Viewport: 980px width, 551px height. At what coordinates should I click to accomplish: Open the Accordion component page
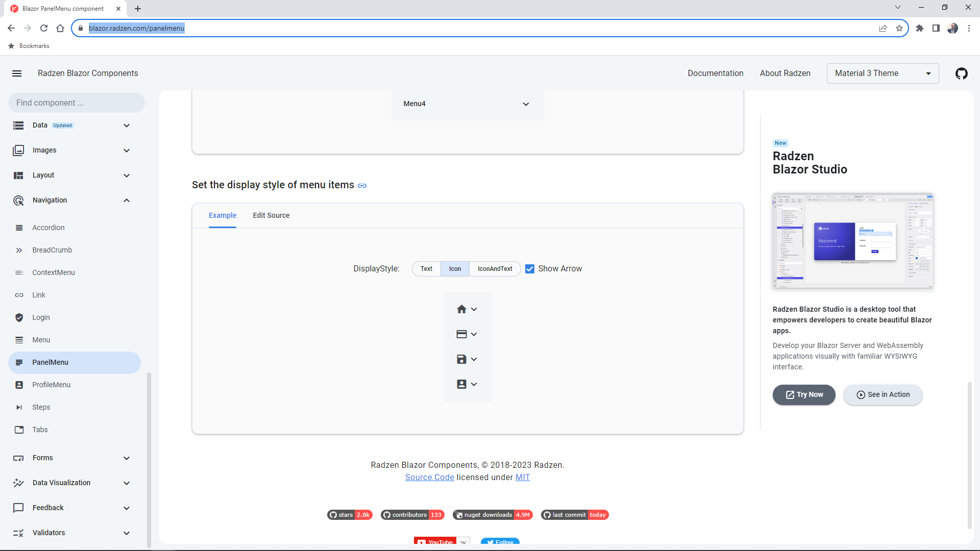point(48,228)
